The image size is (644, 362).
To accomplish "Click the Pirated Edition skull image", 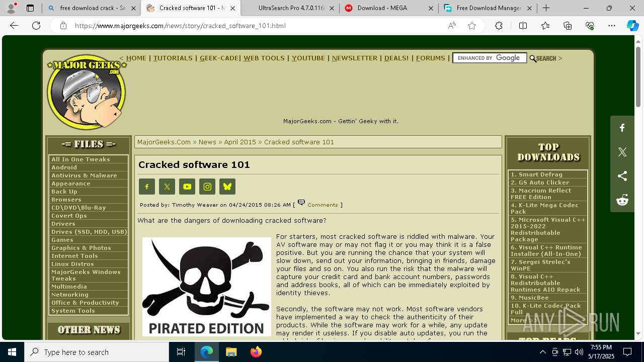I will [207, 287].
